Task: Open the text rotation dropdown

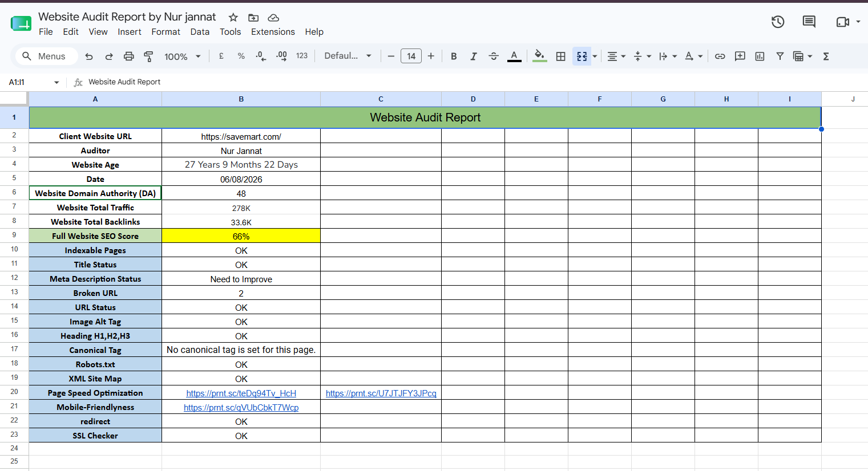Action: click(x=693, y=56)
